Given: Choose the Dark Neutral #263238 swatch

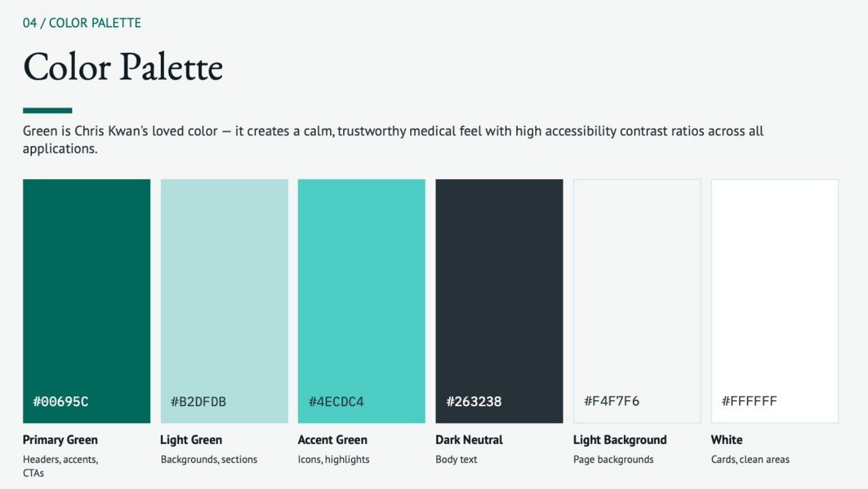Looking at the screenshot, I should tap(499, 301).
